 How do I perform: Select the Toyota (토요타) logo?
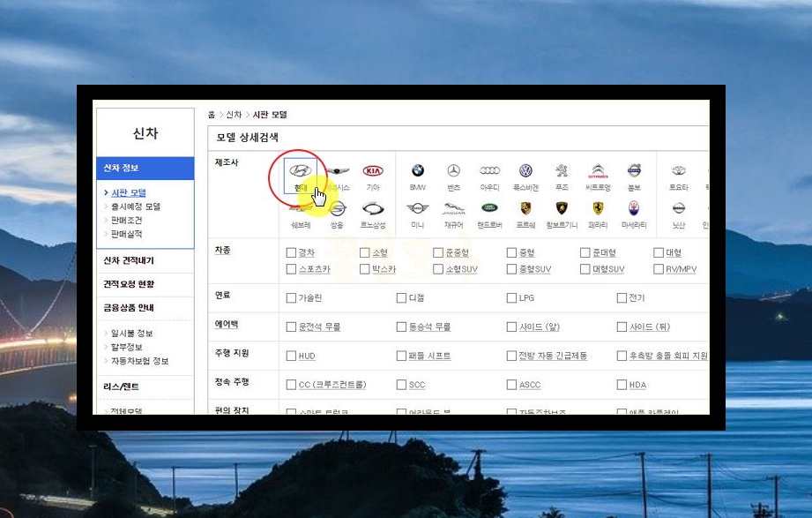(679, 170)
